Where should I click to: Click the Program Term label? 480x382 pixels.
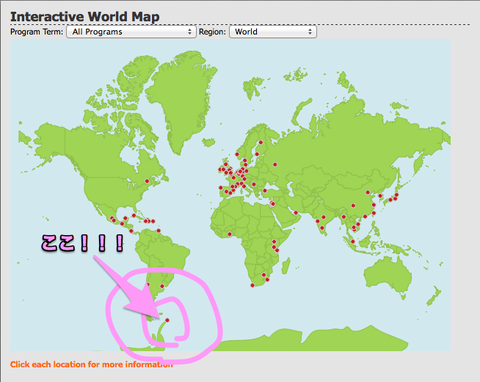click(37, 32)
